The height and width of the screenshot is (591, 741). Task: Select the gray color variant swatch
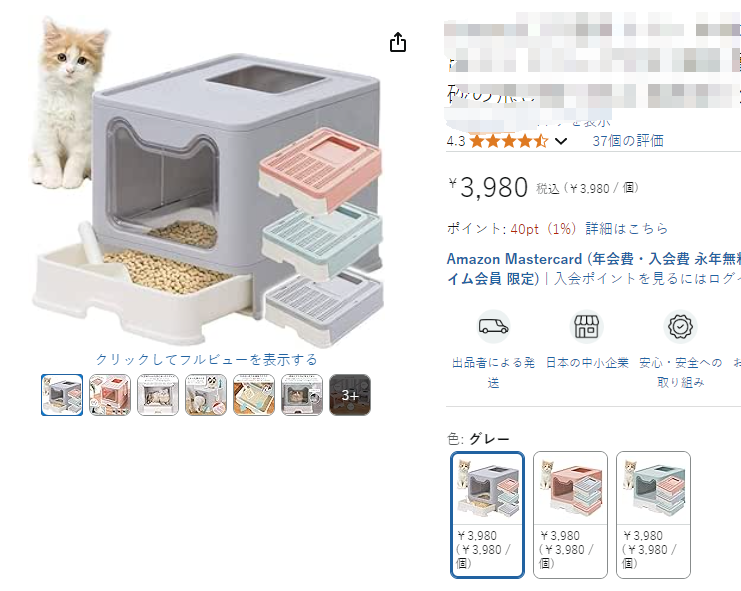(x=487, y=514)
